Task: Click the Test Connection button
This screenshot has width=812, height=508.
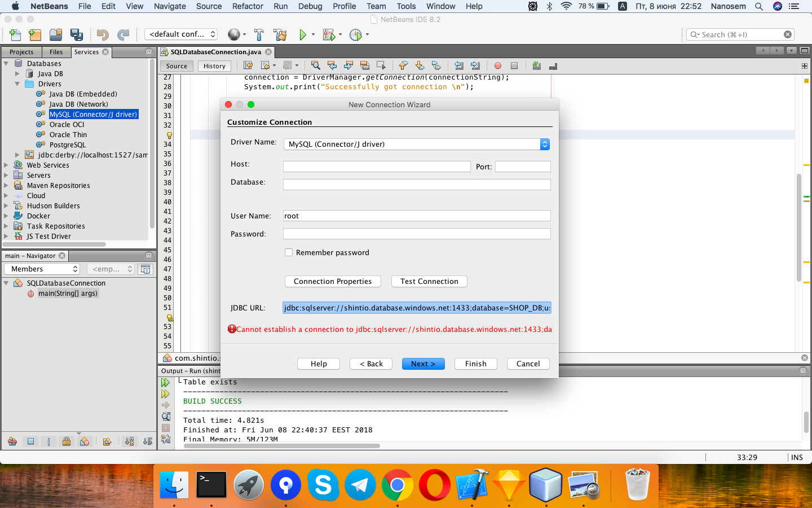Action: (429, 281)
